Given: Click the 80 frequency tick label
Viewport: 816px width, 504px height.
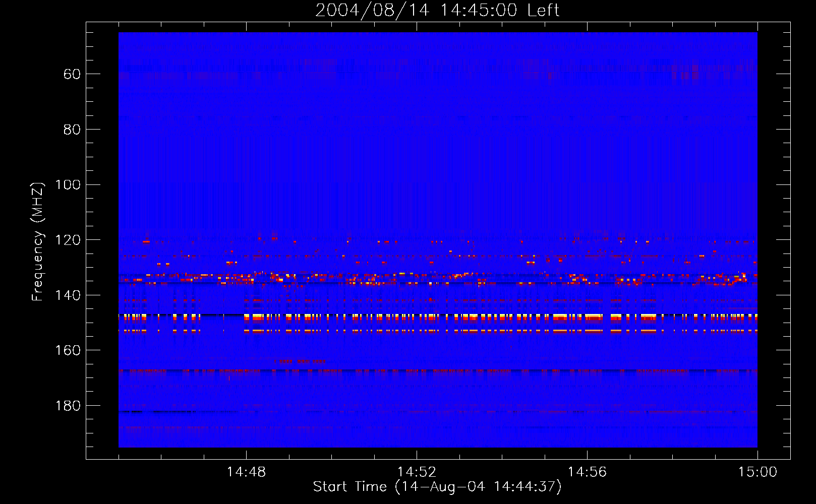Looking at the screenshot, I should 72,130.
